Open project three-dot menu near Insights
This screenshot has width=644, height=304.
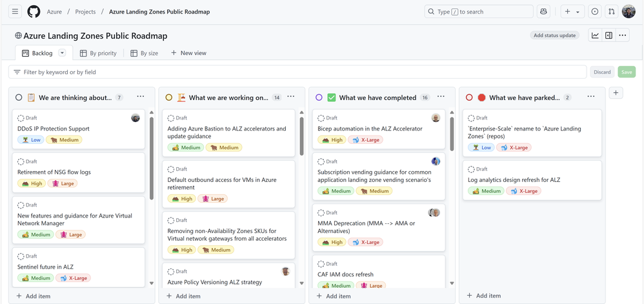coord(623,35)
